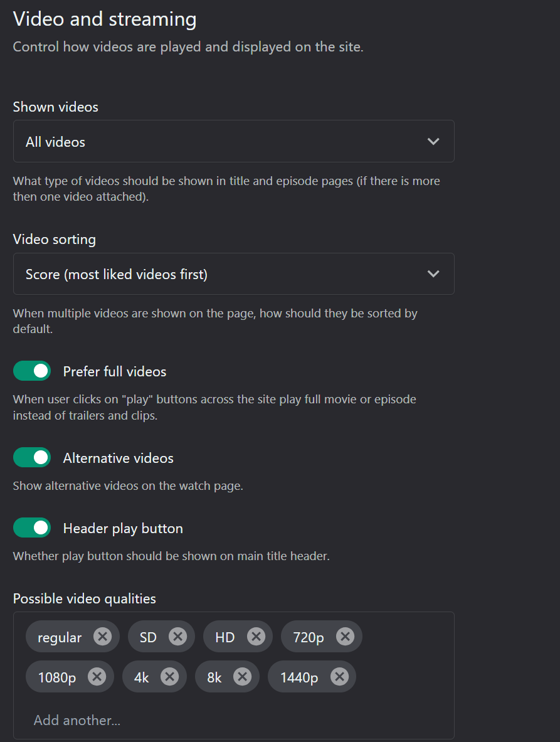This screenshot has height=742, width=560.
Task: Click the chevron beside All videos
Action: (x=433, y=142)
